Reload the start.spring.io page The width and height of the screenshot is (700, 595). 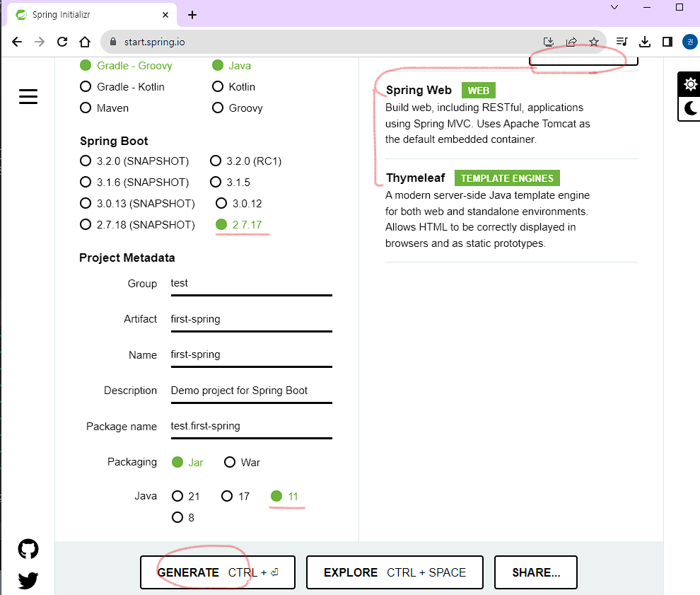point(62,42)
